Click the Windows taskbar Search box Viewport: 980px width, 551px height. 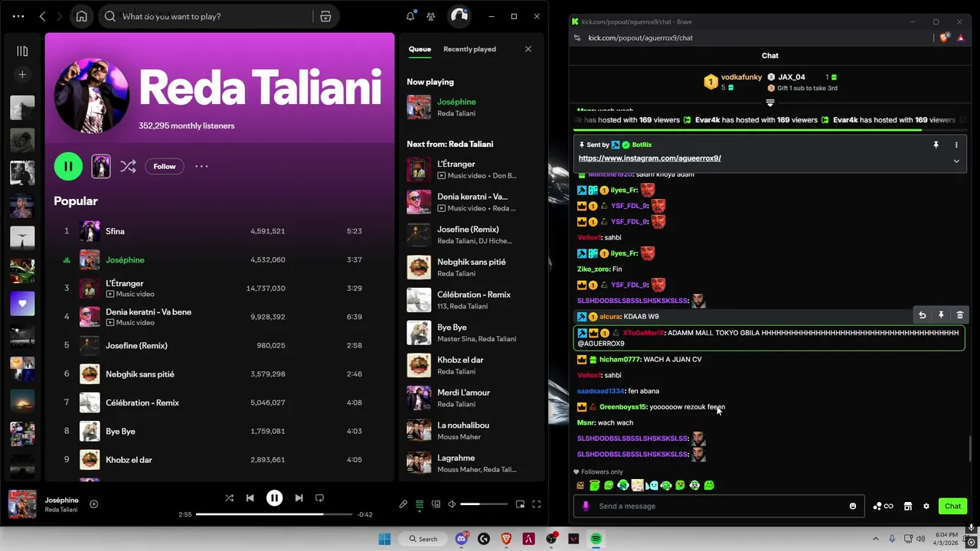pos(423,539)
